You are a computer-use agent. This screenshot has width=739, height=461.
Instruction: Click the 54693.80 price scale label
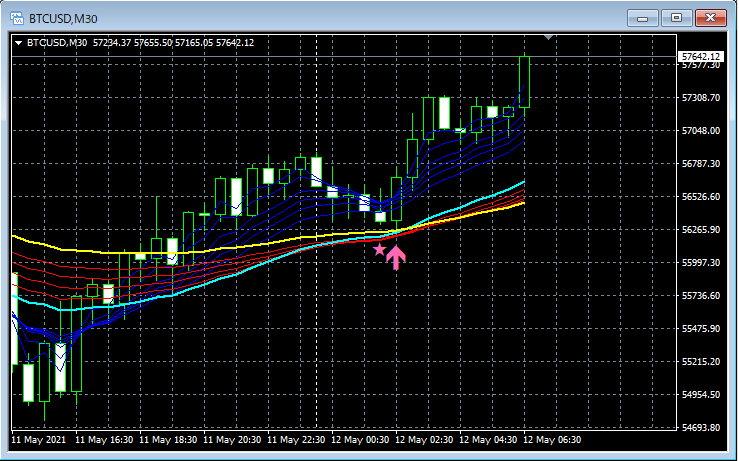pyautogui.click(x=701, y=428)
